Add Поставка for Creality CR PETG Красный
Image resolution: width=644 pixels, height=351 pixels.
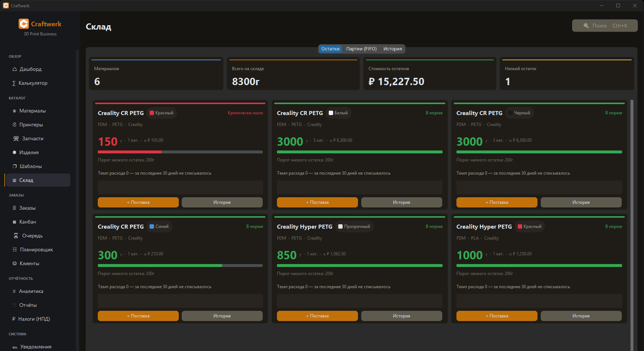tap(138, 202)
